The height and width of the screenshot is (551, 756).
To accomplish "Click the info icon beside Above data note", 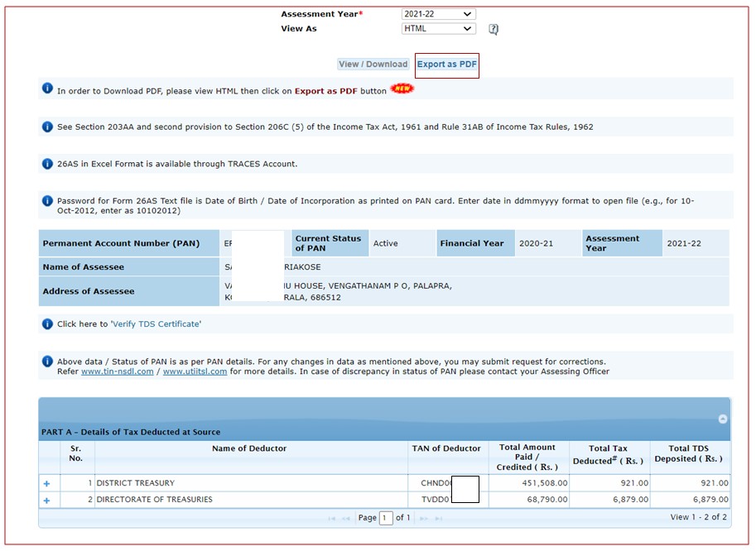I will click(x=47, y=362).
